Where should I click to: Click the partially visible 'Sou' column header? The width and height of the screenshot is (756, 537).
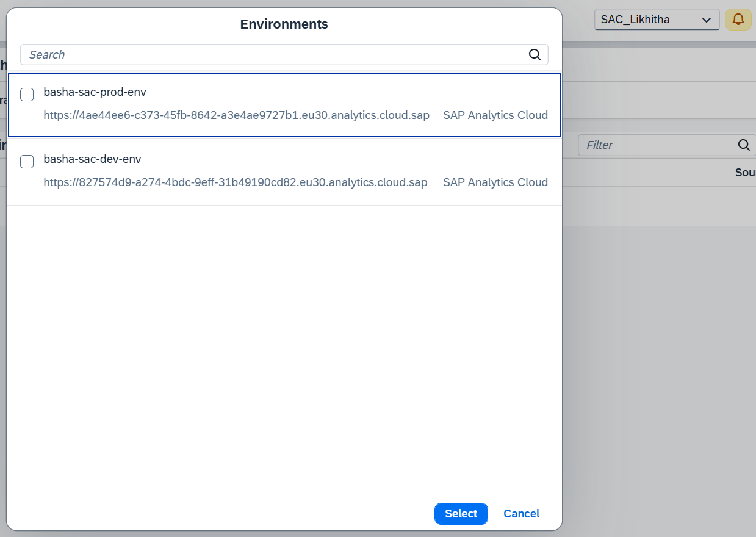point(745,173)
